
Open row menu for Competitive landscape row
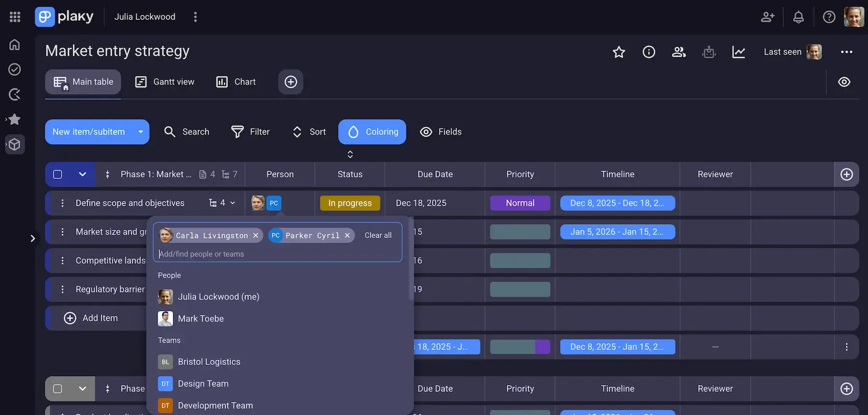click(62, 261)
